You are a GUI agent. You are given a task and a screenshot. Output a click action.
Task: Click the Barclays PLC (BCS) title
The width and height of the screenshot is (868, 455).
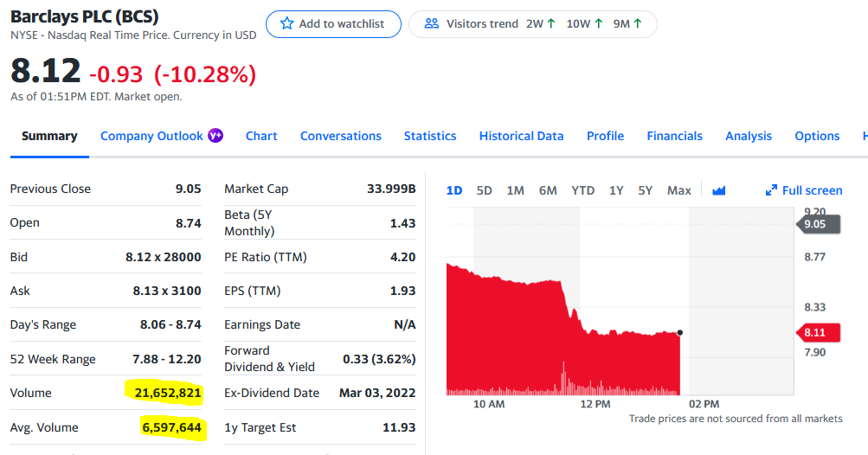click(85, 16)
